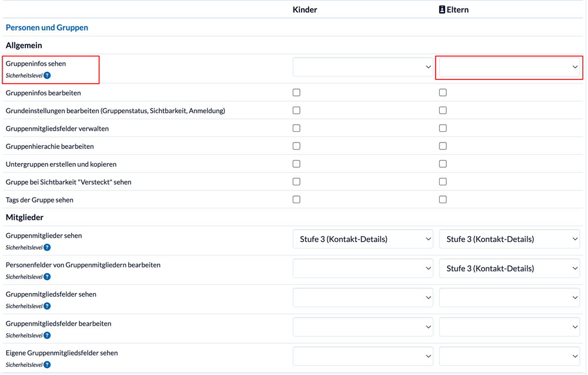Click help icon under Gruppeninfos sehen

[47, 75]
